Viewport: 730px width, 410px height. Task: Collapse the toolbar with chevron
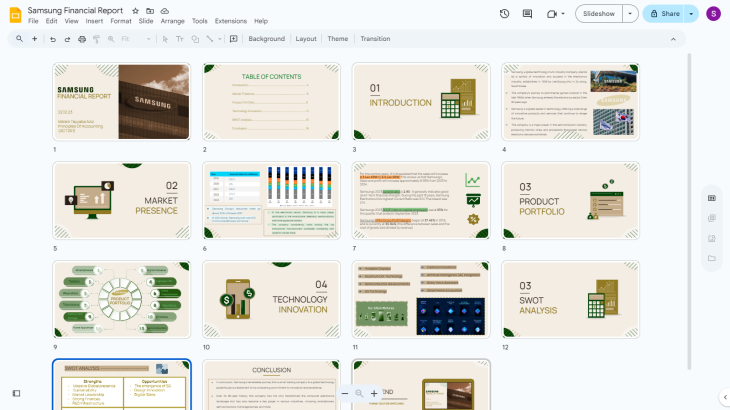coord(673,39)
